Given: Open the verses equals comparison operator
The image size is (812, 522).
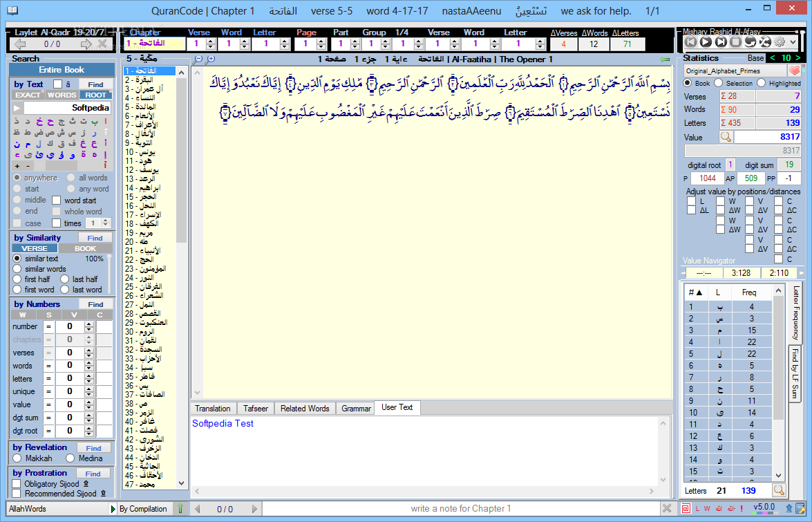Looking at the screenshot, I should [48, 353].
